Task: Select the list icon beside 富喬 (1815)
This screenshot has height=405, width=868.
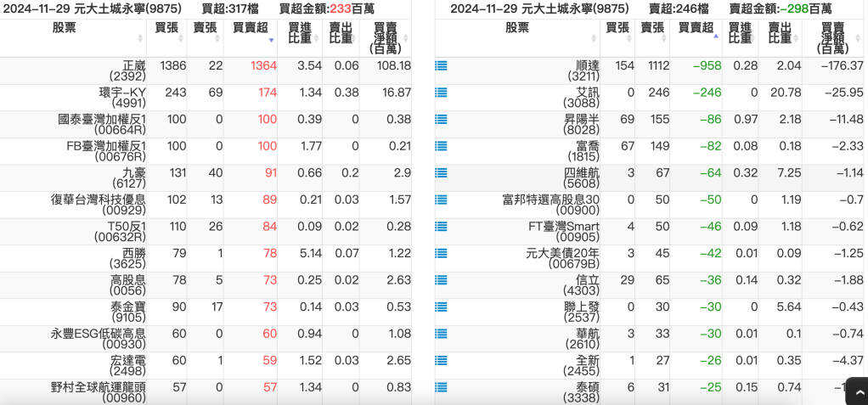Action: [441, 146]
